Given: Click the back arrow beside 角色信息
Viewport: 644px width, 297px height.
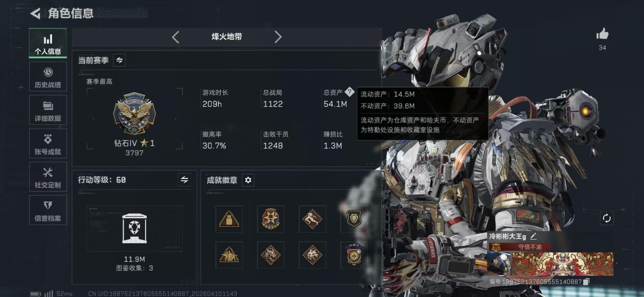Looking at the screenshot, I should [x=35, y=13].
